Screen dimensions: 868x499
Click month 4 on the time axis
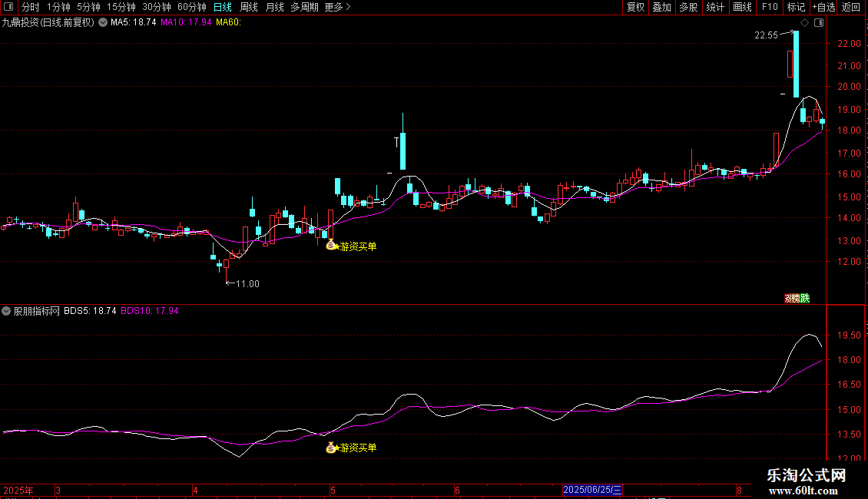click(x=195, y=490)
